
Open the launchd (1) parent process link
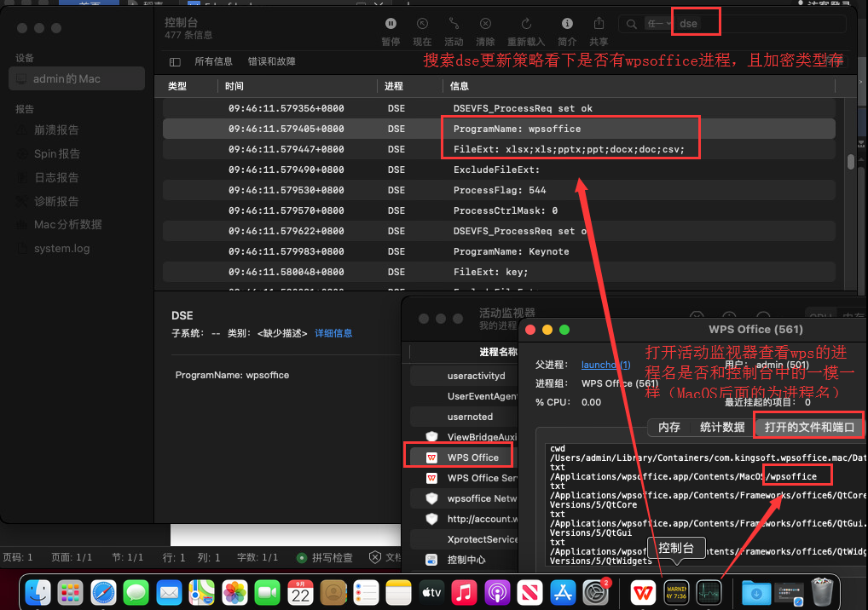click(605, 365)
